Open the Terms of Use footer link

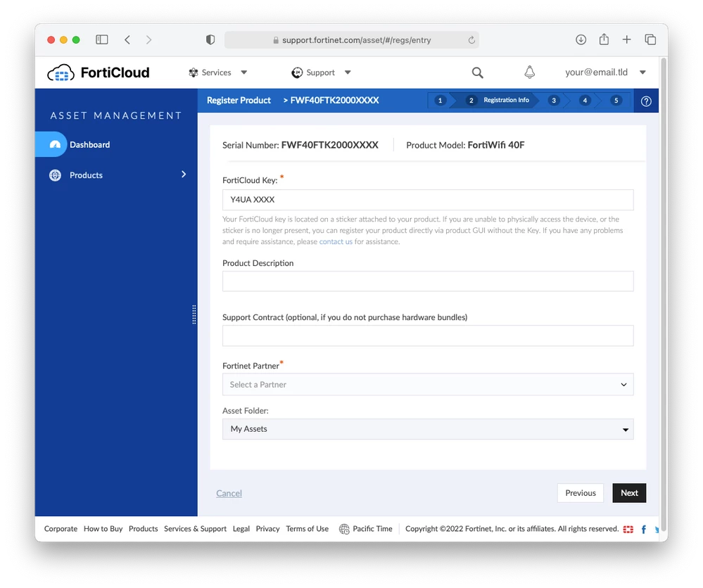pos(307,529)
